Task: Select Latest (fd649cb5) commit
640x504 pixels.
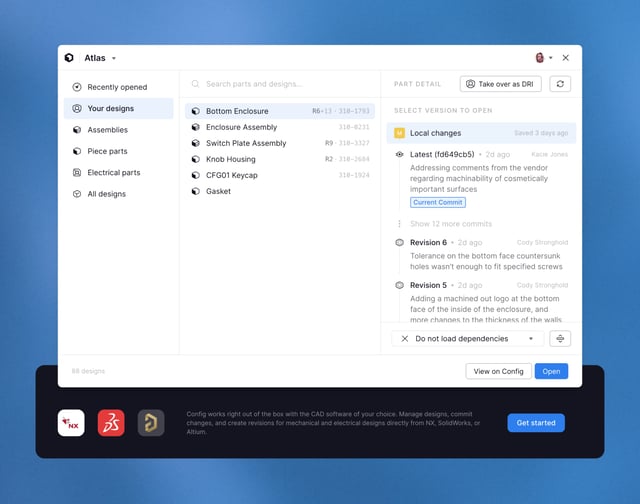Action: point(442,154)
